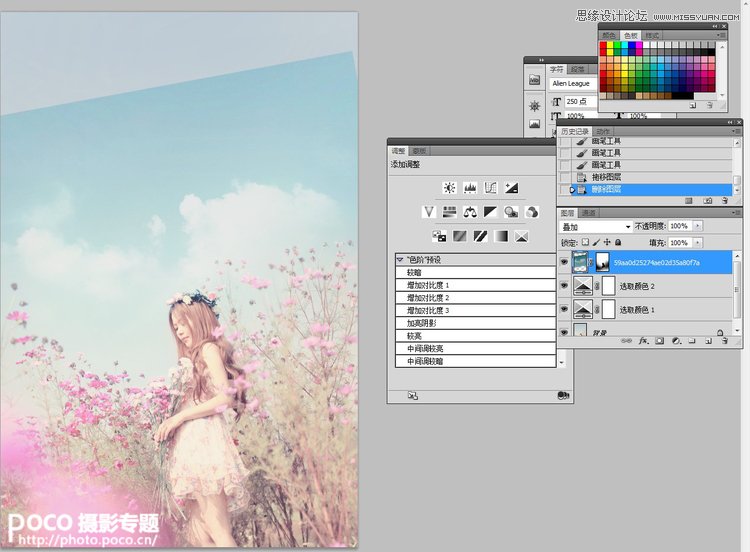This screenshot has width=750, height=552.
Task: Click the clip-to-layer icon at Adjustments panel bottom right
Action: click(x=563, y=396)
